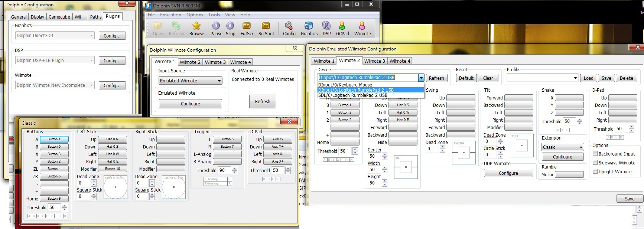Click the Stop emulation icon
Image resolution: width=644 pixels, height=229 pixels.
click(x=230, y=29)
